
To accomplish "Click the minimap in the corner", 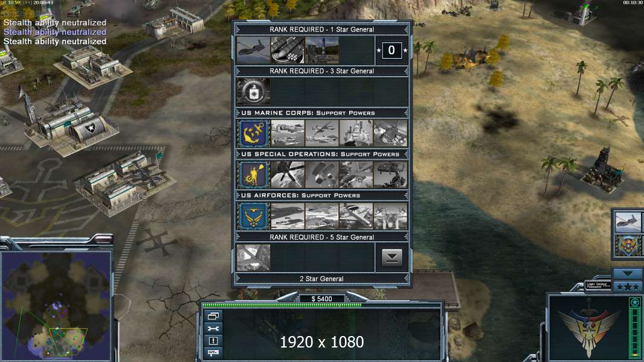I will coord(57,305).
